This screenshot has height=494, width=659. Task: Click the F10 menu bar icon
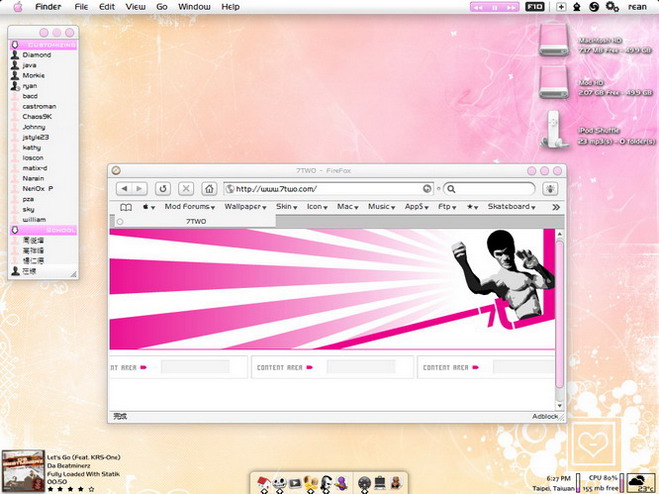535,7
